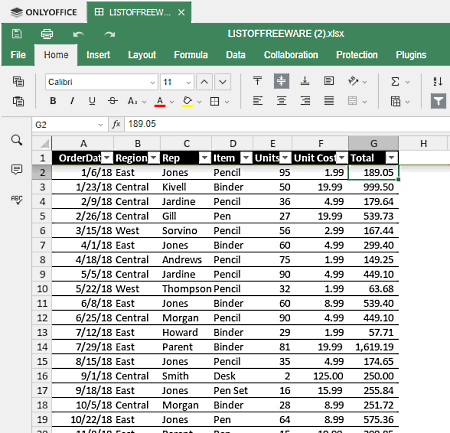Apply red font color
Image resolution: width=450 pixels, height=433 pixels.
click(160, 101)
